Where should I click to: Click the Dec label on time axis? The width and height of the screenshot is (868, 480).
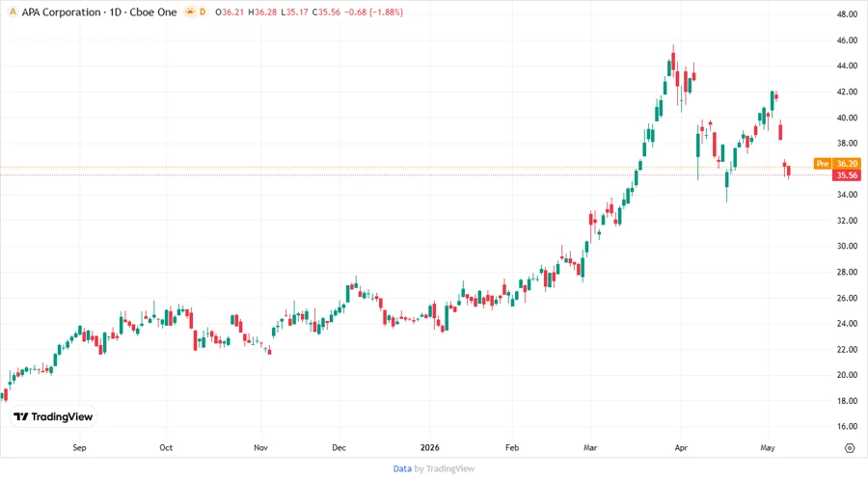click(x=339, y=447)
